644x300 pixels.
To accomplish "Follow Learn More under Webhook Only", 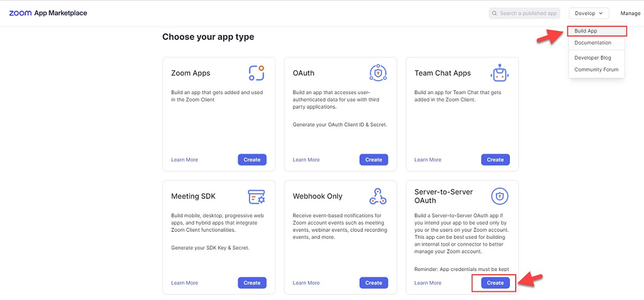I will coord(306,283).
